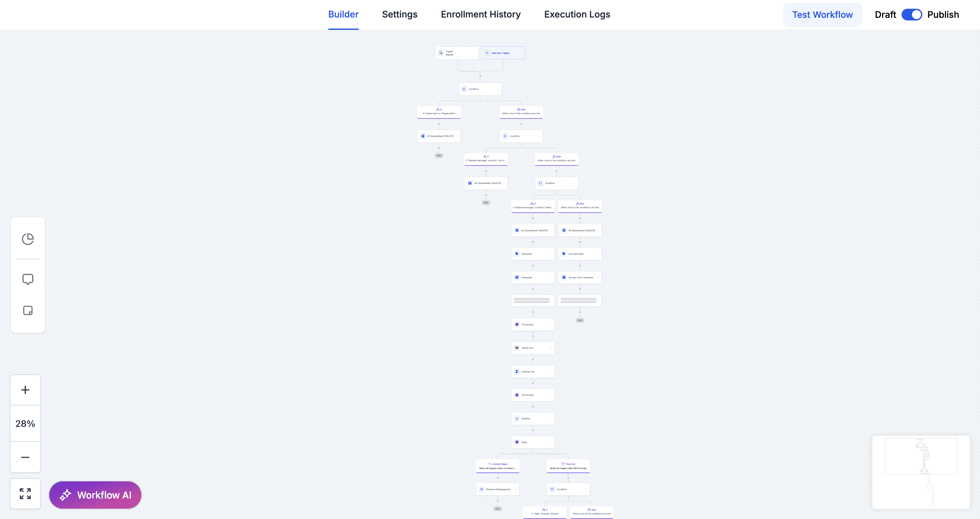Screen dimensions: 980x519
Task: Click Add New Trigger
Action: coord(503,53)
